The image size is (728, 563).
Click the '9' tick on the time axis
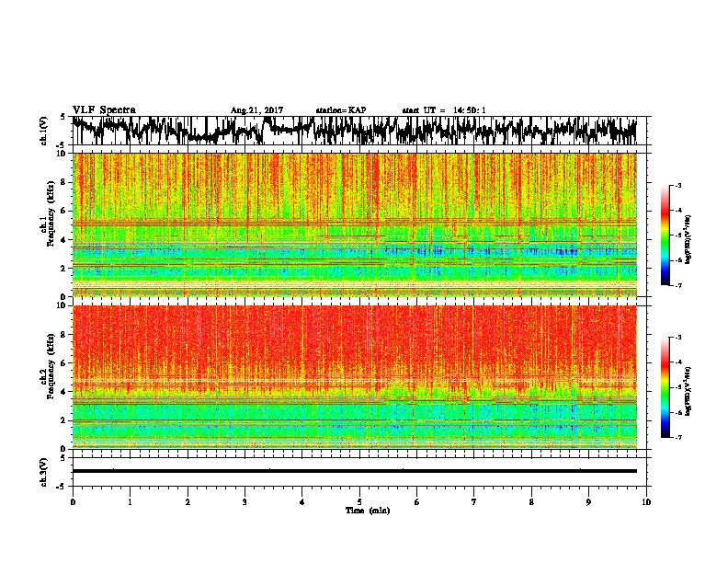coord(588,502)
